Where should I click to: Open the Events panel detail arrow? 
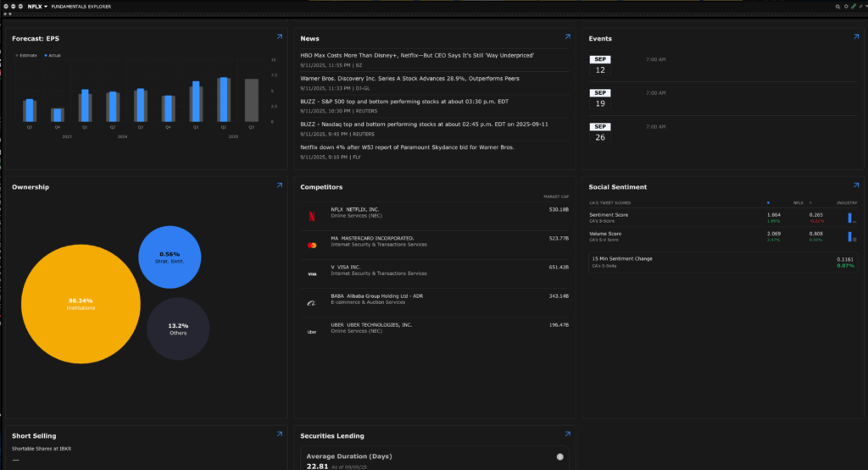click(x=855, y=37)
